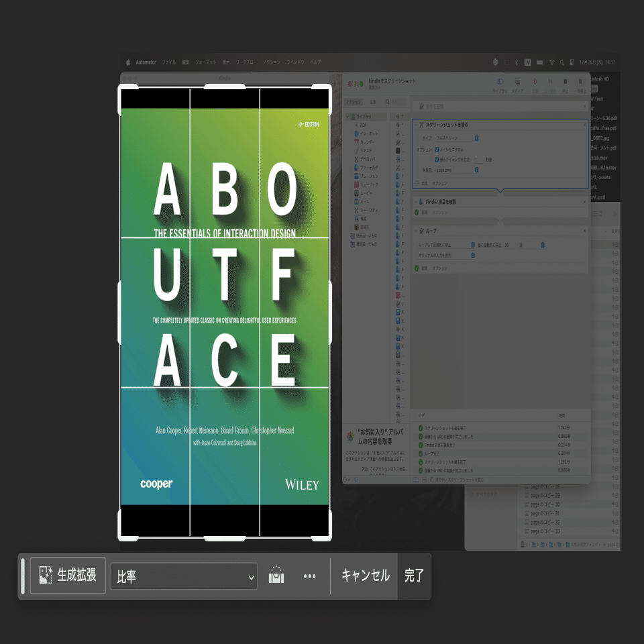Viewport: 644px width, 644px height.
Task: Click the Wi-Fi status icon
Action: (551, 62)
